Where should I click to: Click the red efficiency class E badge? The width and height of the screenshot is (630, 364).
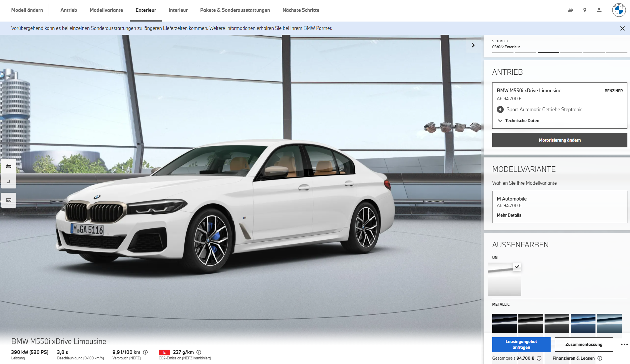[x=164, y=352]
